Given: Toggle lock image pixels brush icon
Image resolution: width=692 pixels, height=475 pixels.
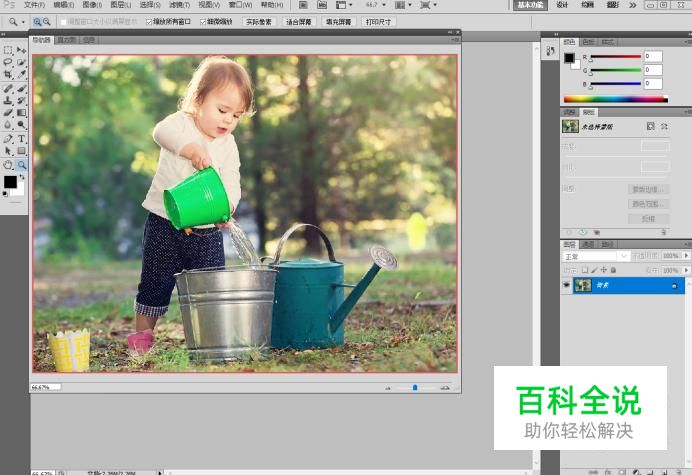Looking at the screenshot, I should pyautogui.click(x=594, y=270).
